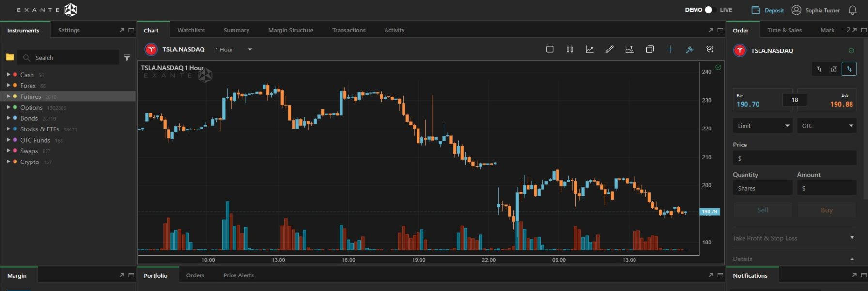This screenshot has width=868, height=291.
Task: Open the Transactions tab
Action: (349, 30)
